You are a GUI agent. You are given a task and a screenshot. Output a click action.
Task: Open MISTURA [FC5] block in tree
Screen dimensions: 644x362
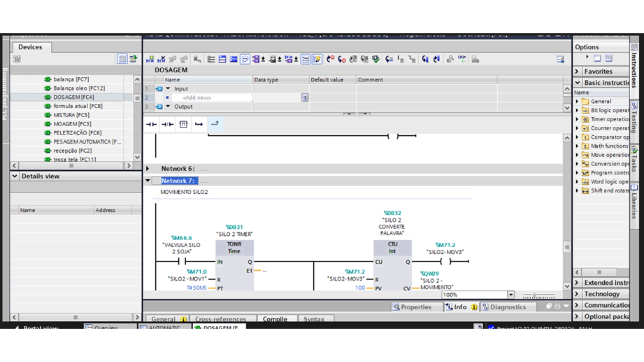(x=71, y=115)
